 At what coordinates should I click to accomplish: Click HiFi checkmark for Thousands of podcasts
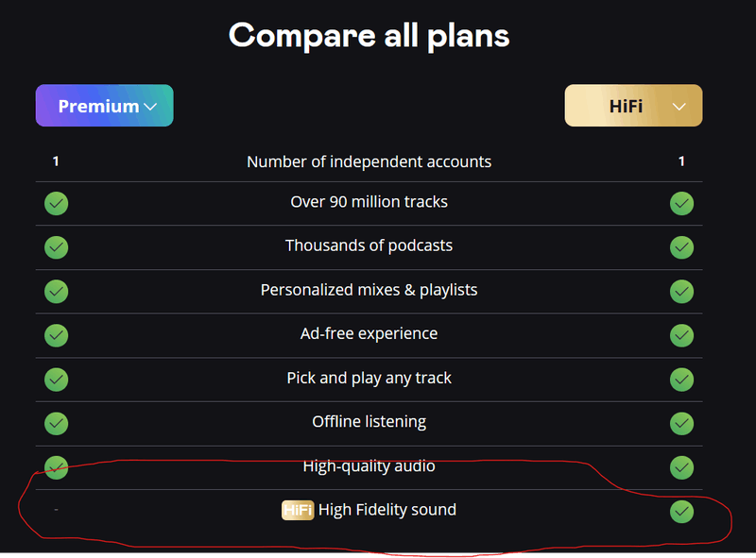(x=681, y=247)
